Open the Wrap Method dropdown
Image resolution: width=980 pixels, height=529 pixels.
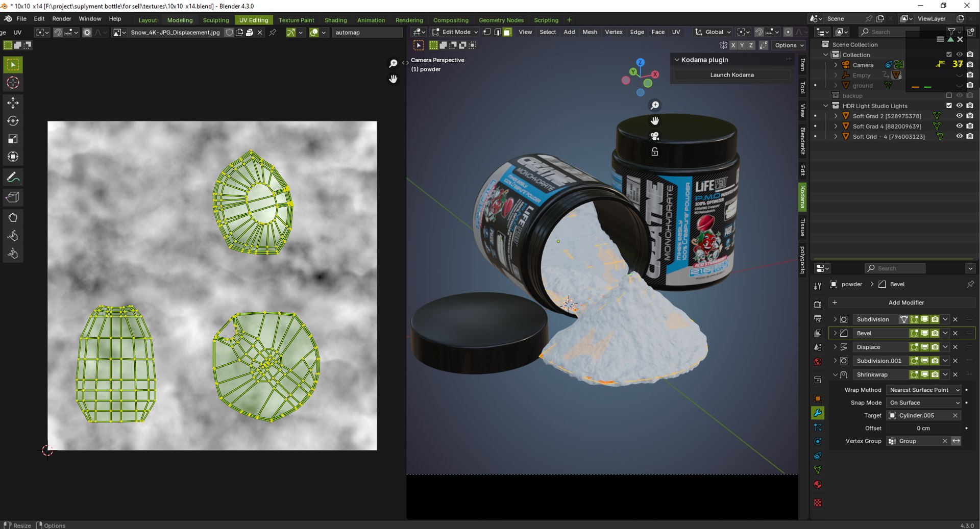pos(924,390)
